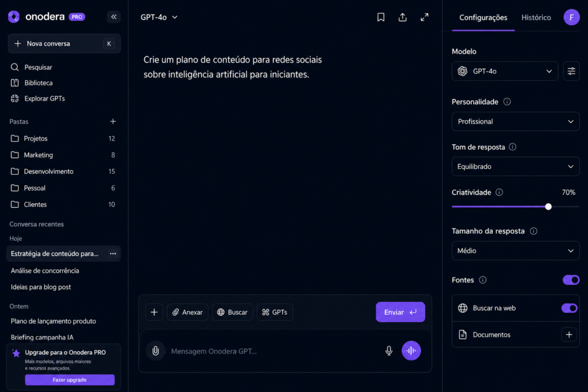Open the Pessoal folder

coord(63,188)
